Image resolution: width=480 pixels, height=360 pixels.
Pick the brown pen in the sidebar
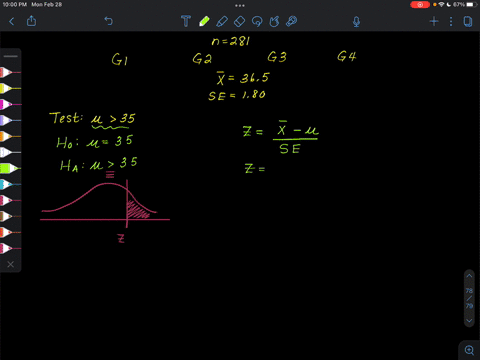pos(10,216)
